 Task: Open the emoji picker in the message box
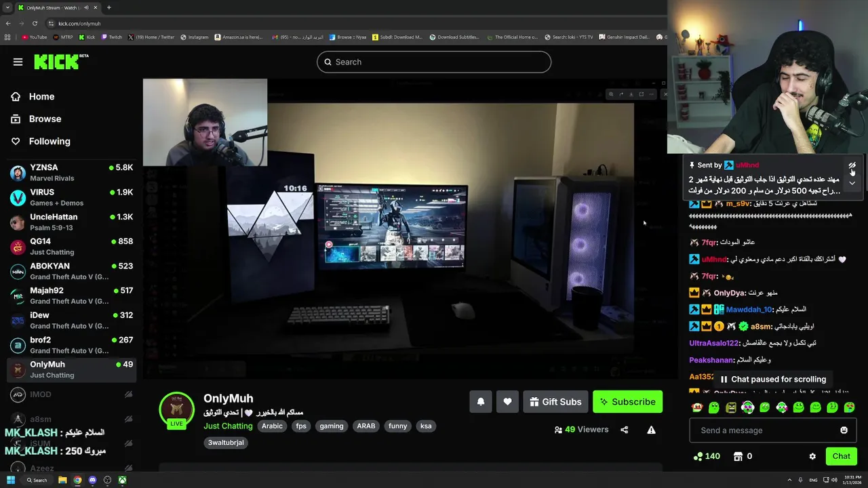click(844, 430)
